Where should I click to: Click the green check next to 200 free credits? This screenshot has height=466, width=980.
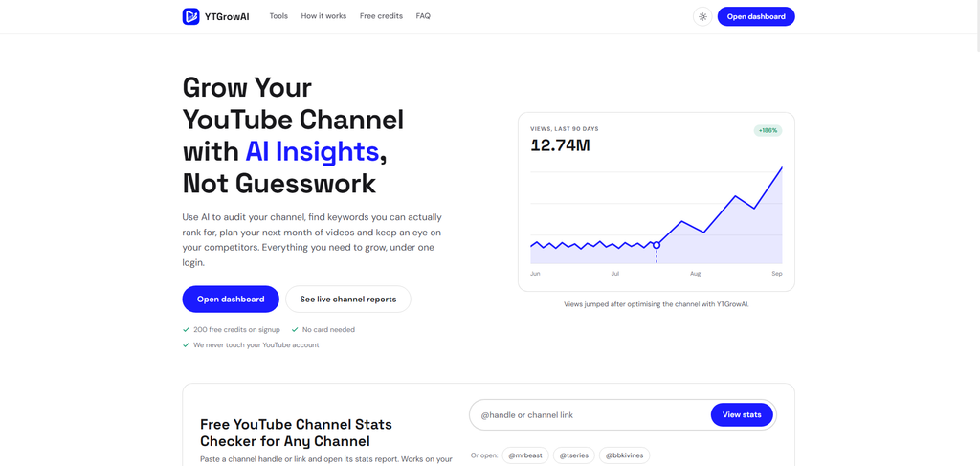(186, 329)
